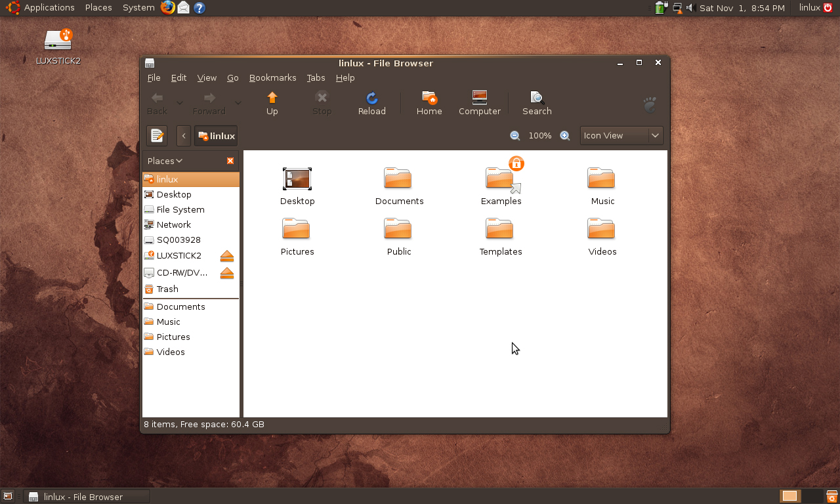This screenshot has width=840, height=504.
Task: Open Pictures bookmark in sidebar
Action: (x=191, y=337)
